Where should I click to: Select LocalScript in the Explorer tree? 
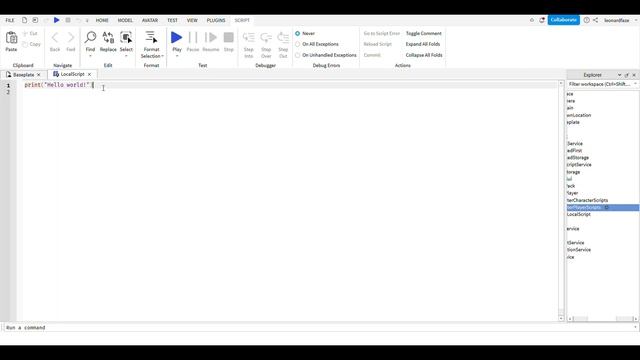click(579, 214)
